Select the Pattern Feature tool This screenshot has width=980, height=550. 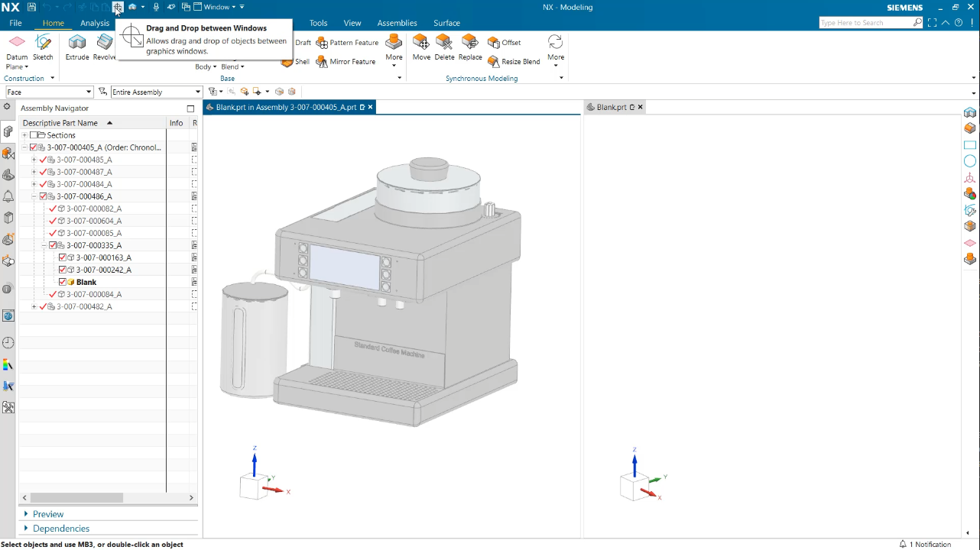coord(347,42)
